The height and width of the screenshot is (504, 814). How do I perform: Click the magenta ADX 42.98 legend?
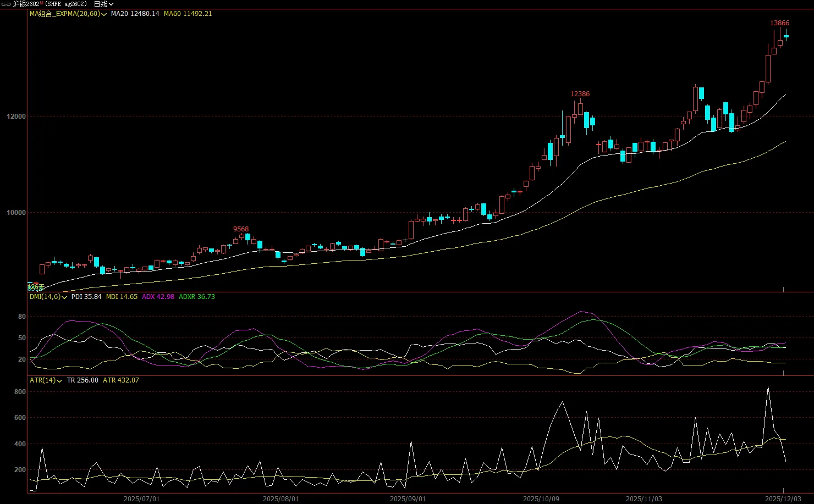click(x=158, y=297)
